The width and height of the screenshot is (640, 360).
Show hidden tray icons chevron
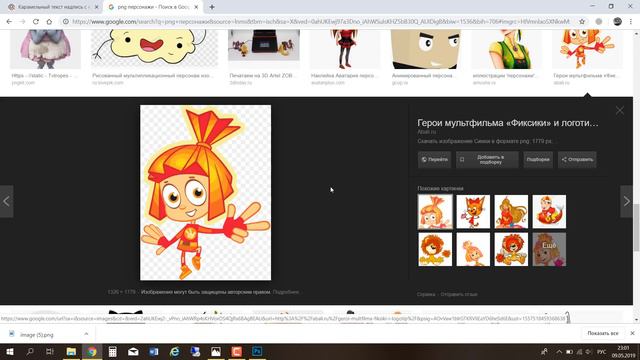tap(559, 352)
